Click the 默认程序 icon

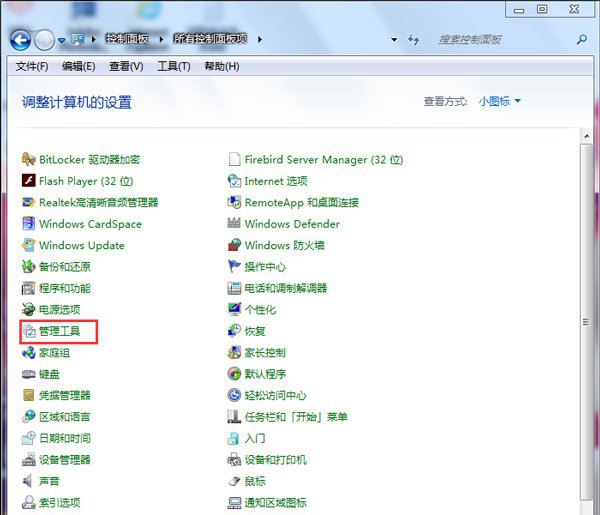(234, 374)
